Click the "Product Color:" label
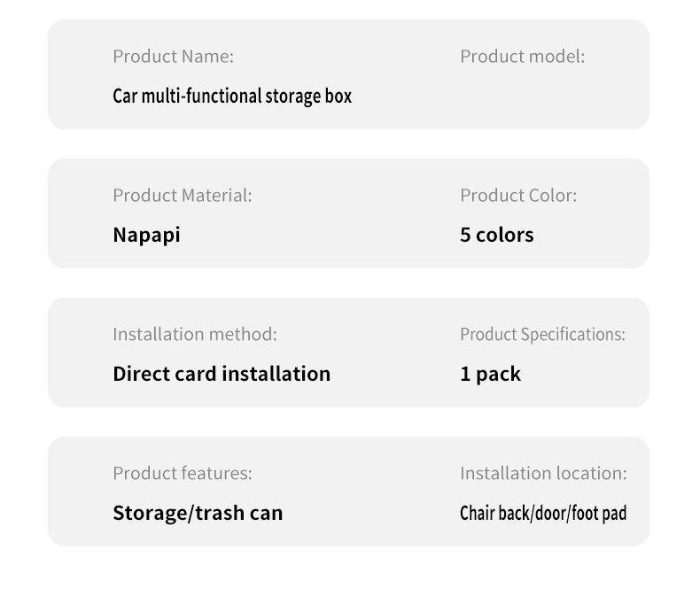700x612 pixels. tap(517, 196)
